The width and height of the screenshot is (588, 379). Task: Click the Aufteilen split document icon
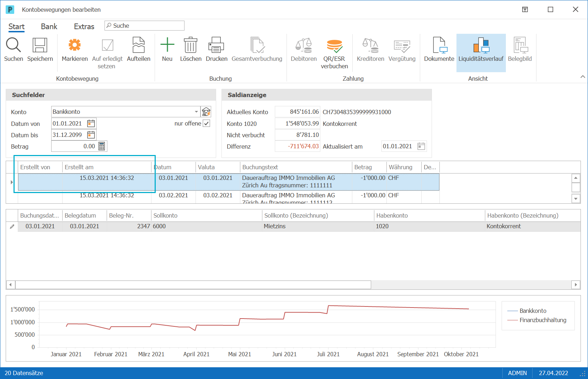click(x=139, y=45)
